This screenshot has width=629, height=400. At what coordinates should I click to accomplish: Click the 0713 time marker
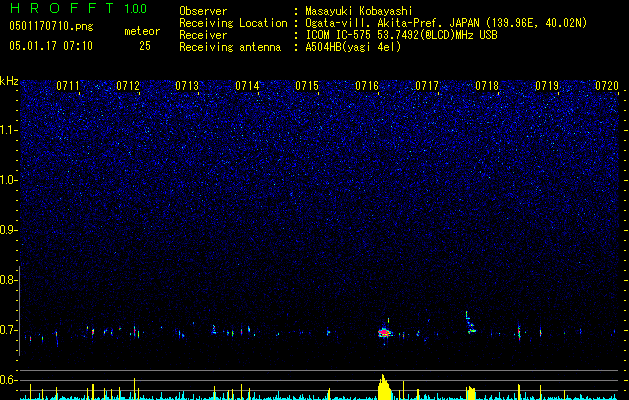187,86
